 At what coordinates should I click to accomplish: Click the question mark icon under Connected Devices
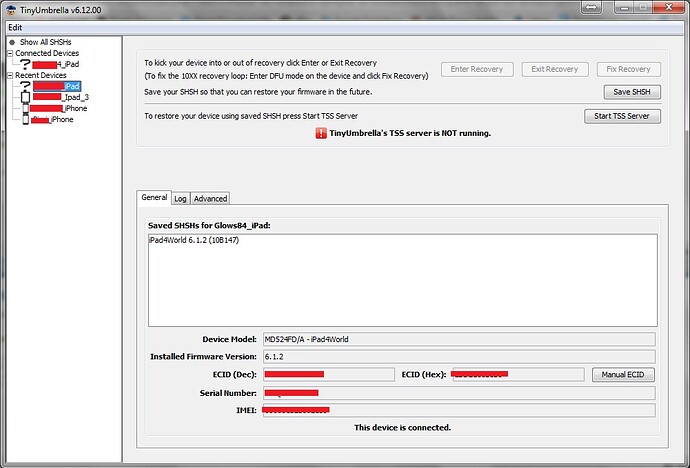[25, 64]
